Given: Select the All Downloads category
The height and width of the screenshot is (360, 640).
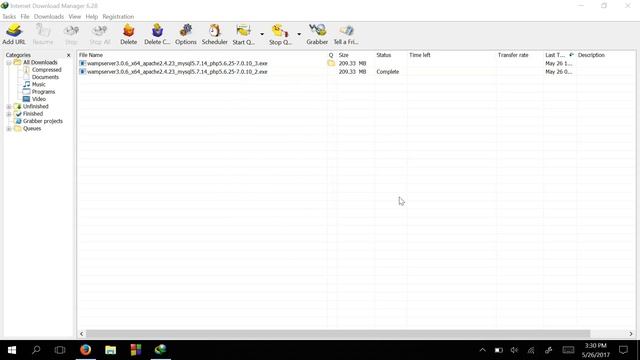Looking at the screenshot, I should 40,62.
